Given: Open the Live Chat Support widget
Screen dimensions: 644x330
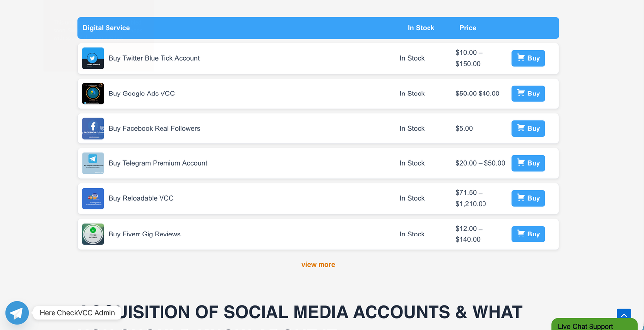Looking at the screenshot, I should (x=594, y=325).
